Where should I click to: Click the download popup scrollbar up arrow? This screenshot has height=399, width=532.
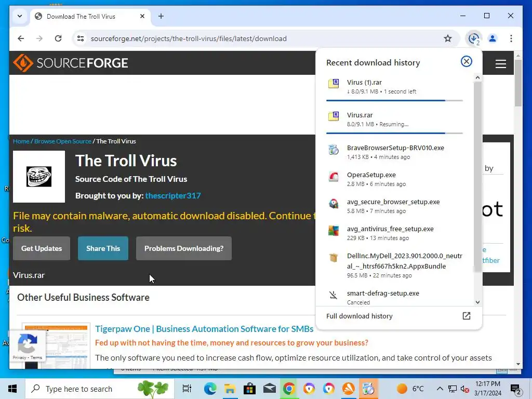point(478,78)
